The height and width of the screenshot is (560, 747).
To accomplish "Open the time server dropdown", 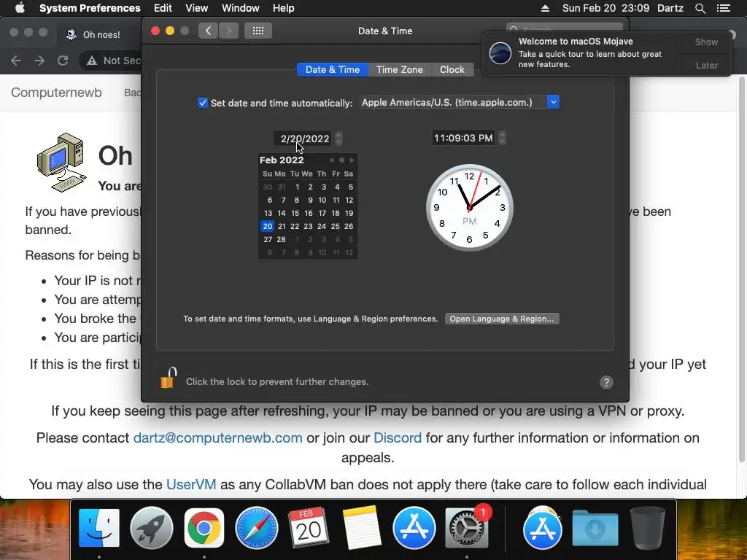I will [553, 102].
